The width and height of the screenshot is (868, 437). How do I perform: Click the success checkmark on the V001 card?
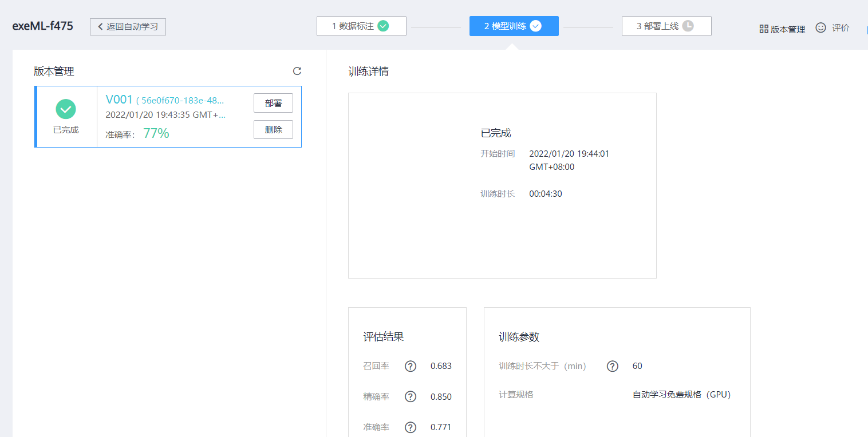click(66, 109)
